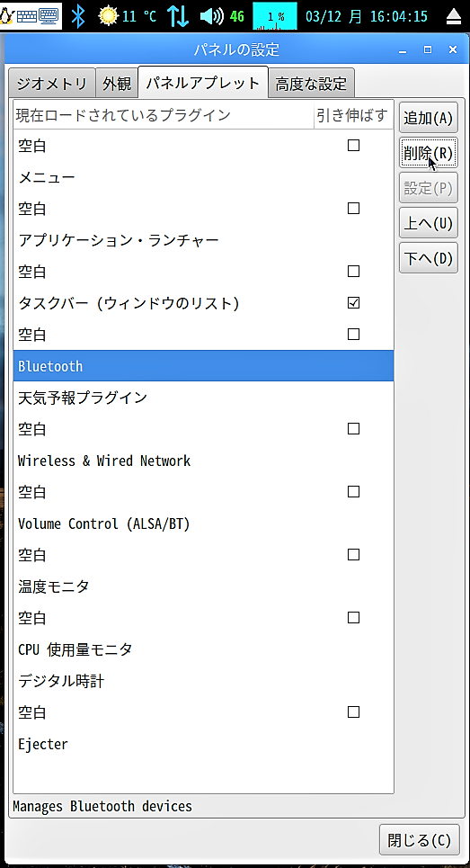Click the speaker volume icon
This screenshot has width=470, height=868.
pyautogui.click(x=211, y=16)
